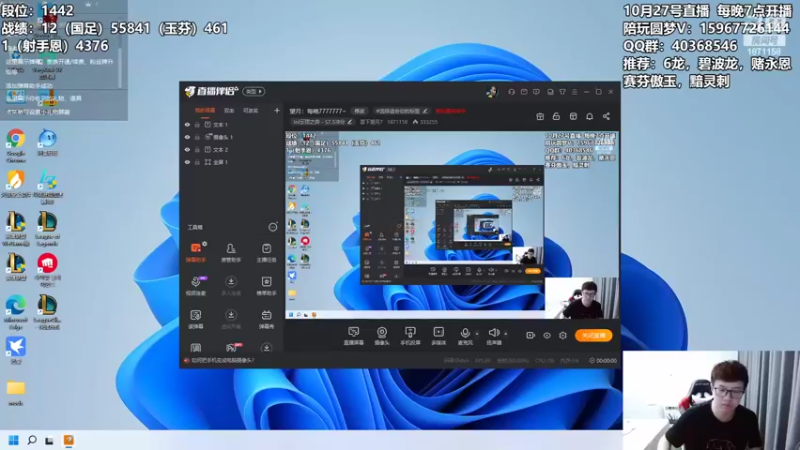Hide the 文本 1 source via eye icon

point(187,124)
